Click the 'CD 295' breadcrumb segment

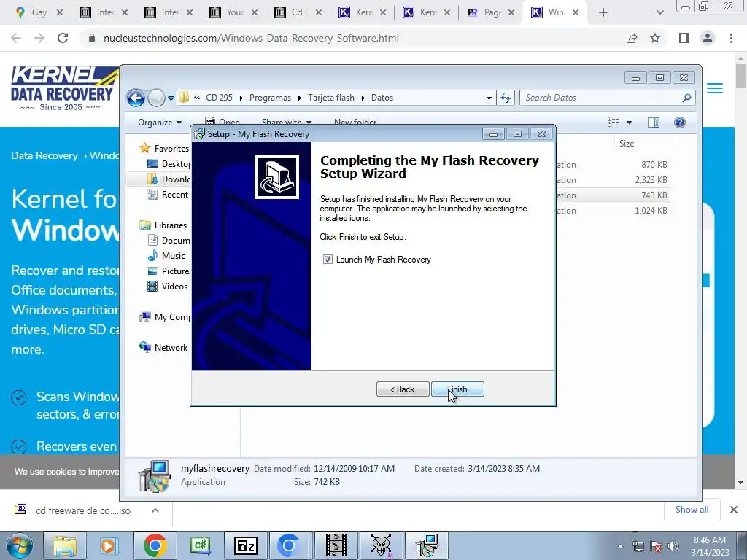pos(219,98)
